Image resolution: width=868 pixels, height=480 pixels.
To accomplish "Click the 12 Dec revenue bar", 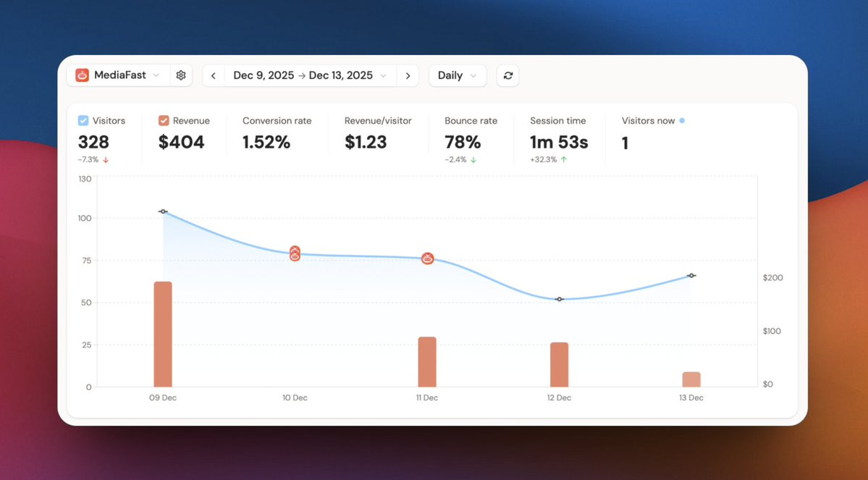I will (x=559, y=364).
